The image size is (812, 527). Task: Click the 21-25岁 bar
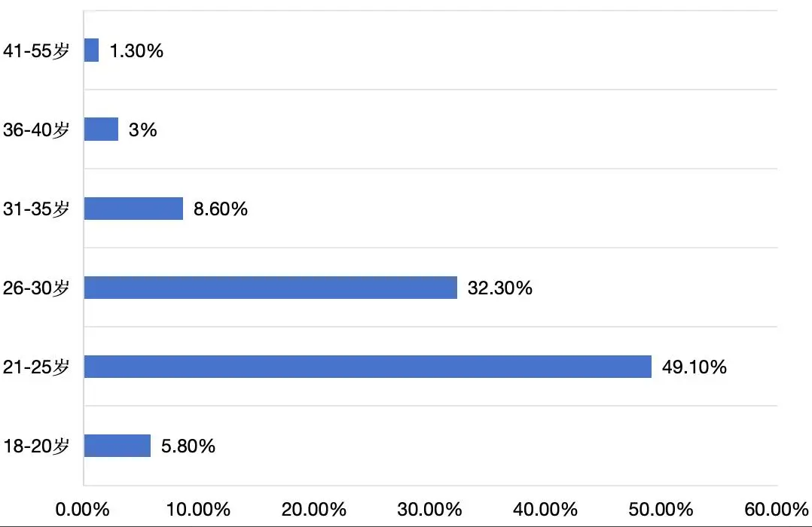[x=368, y=367]
